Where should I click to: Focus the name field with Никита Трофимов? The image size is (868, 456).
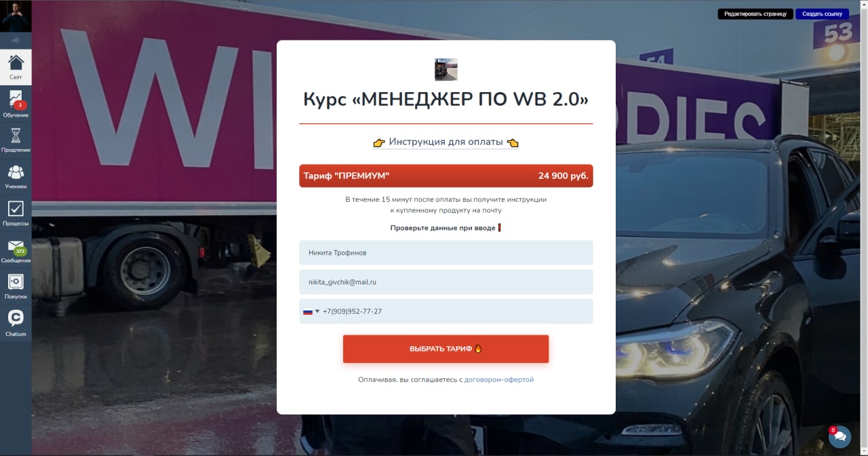446,253
